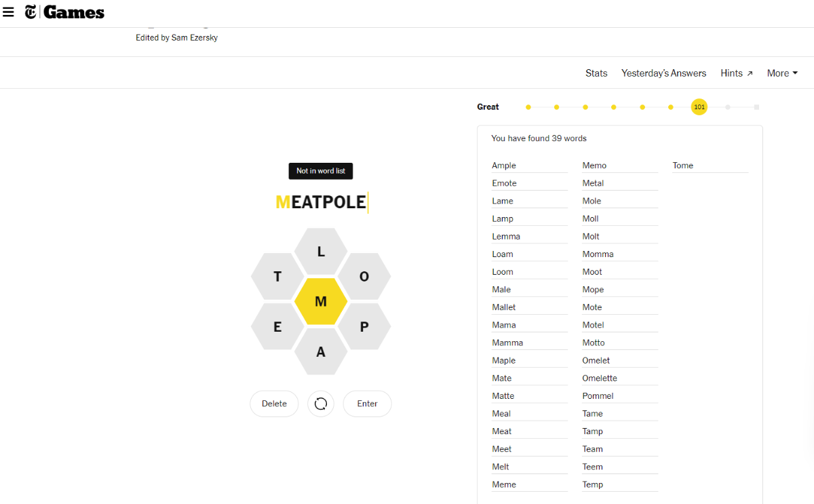Click the MEATPOLE word input field

pos(321,202)
